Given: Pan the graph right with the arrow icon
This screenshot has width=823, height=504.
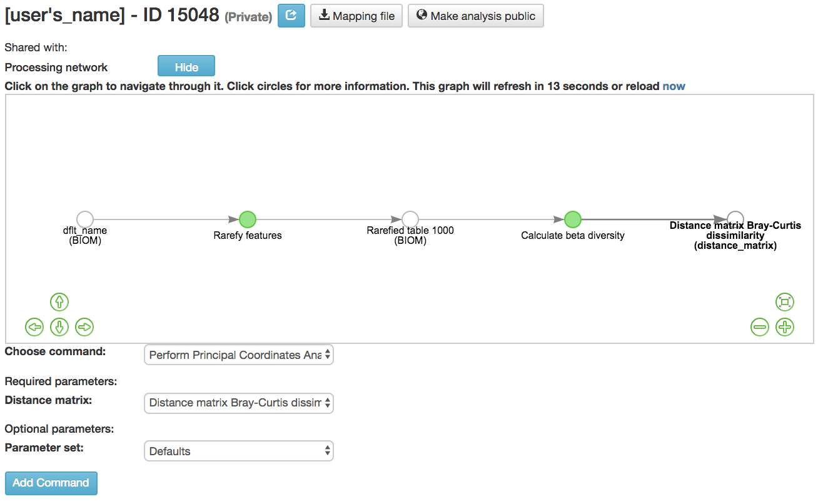Looking at the screenshot, I should (x=84, y=326).
